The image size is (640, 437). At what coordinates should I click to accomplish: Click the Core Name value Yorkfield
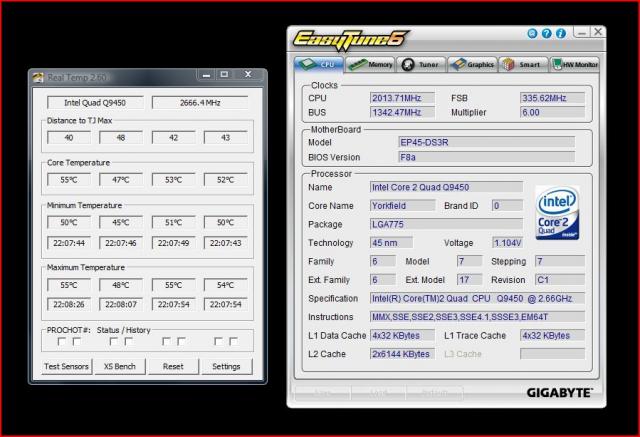click(402, 206)
